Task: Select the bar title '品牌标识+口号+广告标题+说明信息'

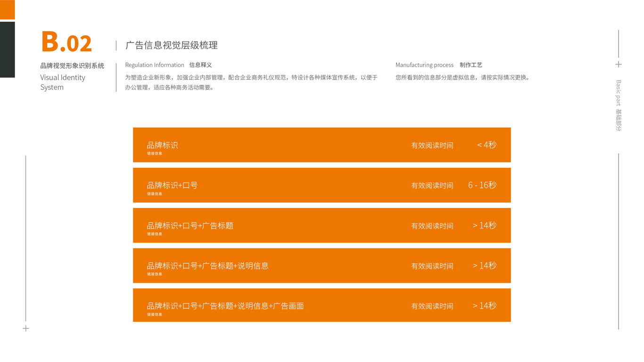Action: click(x=207, y=266)
